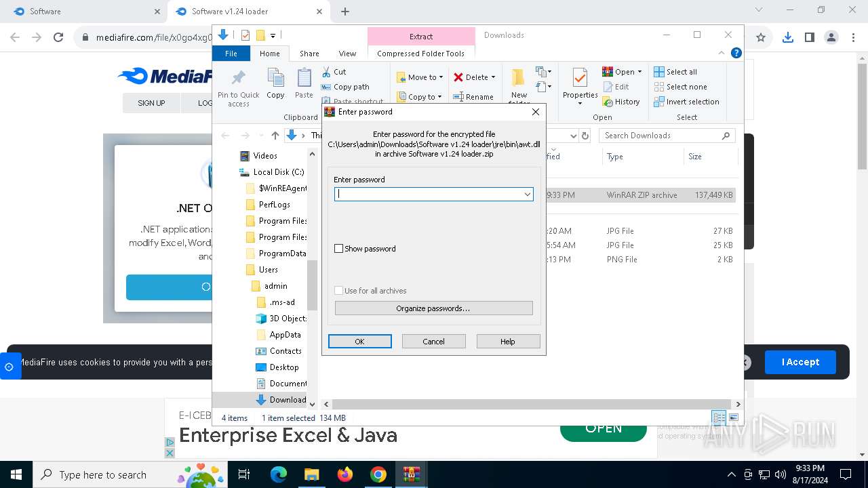Select the Home ribbon tab
The image size is (868, 488).
coord(269,54)
